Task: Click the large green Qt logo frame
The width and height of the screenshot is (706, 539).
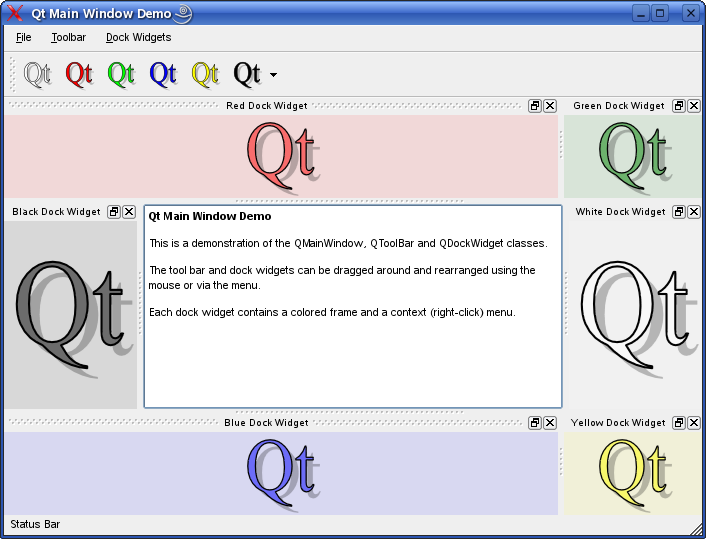Action: tap(632, 156)
